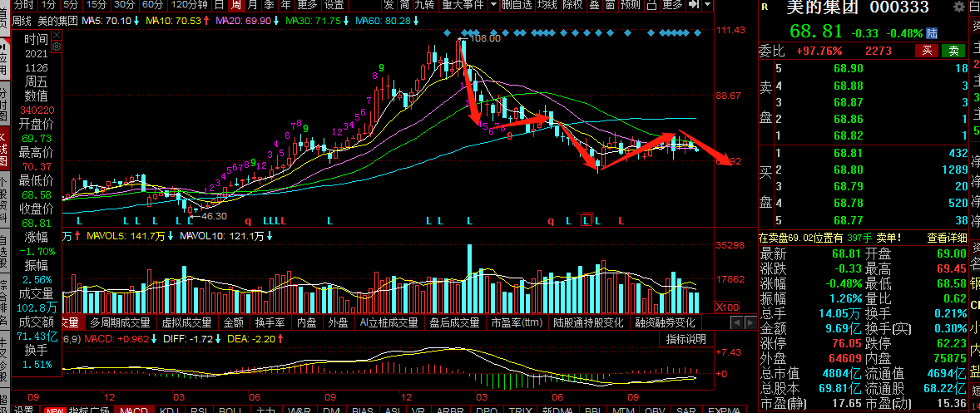This screenshot has width=980, height=413.
Task: Open the gear icon in the K-line info panel
Action: click(57, 47)
